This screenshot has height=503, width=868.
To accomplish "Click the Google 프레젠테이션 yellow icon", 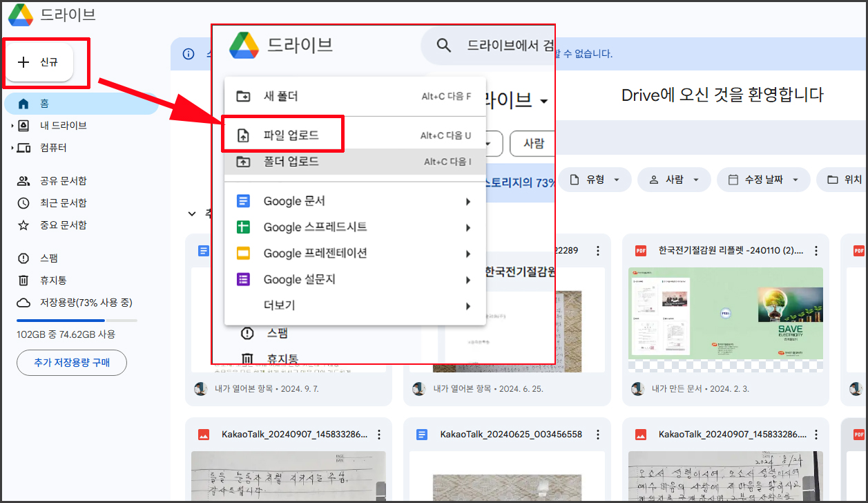I will (x=243, y=253).
